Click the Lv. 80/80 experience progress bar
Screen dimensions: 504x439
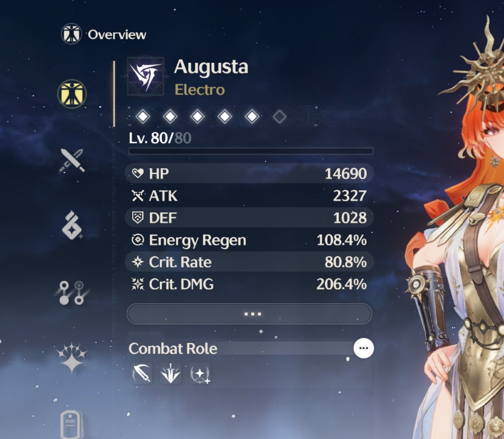250,151
